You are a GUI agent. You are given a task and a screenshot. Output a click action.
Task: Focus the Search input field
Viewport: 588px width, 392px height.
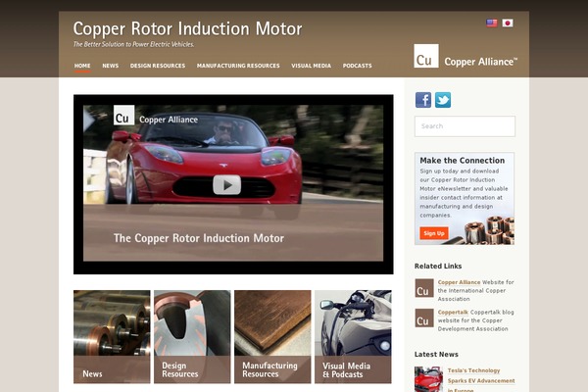[465, 126]
